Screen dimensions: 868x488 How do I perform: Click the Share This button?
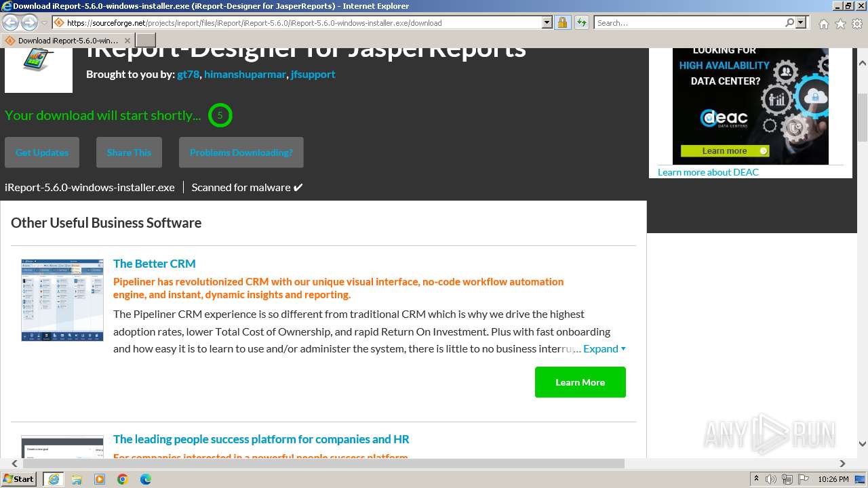pos(129,152)
